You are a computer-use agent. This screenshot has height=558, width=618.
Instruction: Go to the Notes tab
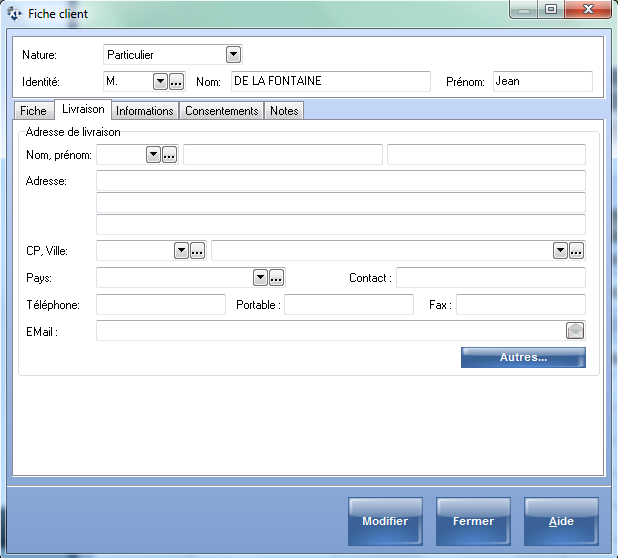284,111
